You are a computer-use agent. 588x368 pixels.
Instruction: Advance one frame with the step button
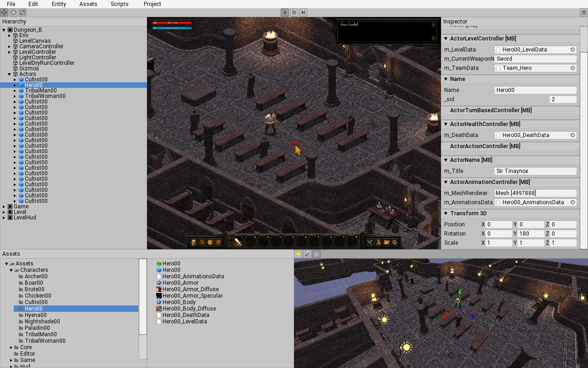(303, 12)
